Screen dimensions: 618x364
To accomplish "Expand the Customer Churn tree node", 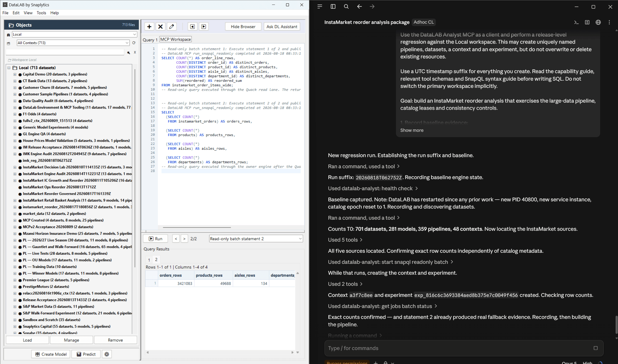I will pos(15,88).
